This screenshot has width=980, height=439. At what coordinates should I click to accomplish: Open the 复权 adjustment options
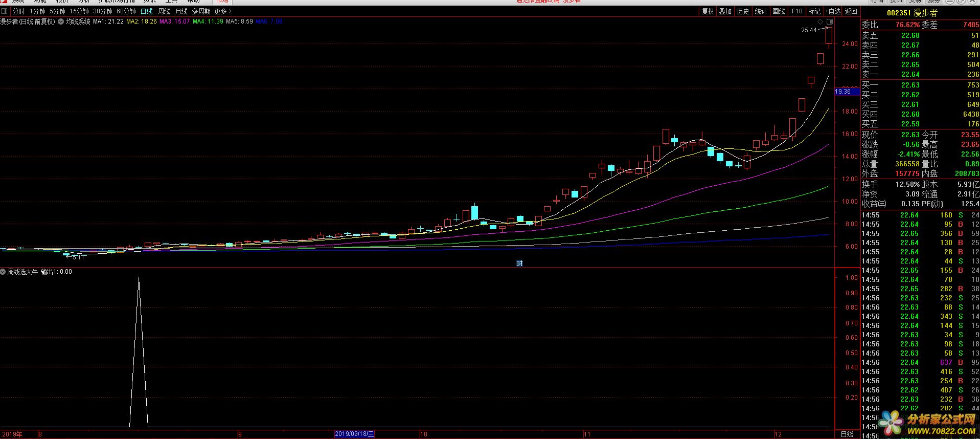click(708, 11)
